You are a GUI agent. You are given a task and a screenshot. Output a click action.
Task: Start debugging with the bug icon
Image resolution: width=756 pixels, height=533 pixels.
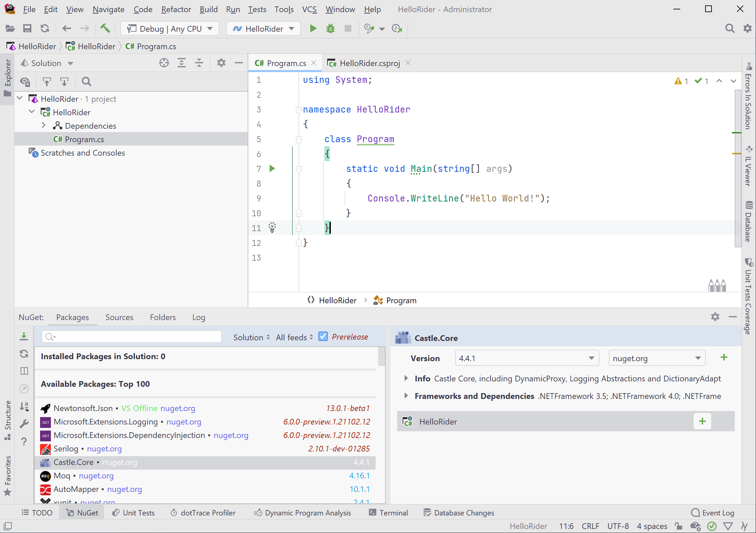[330, 29]
